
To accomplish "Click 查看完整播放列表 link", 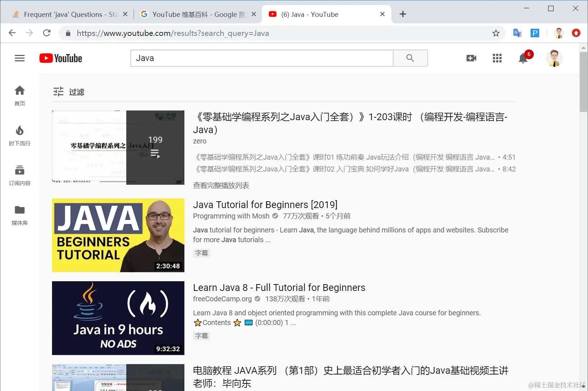I will tap(221, 185).
